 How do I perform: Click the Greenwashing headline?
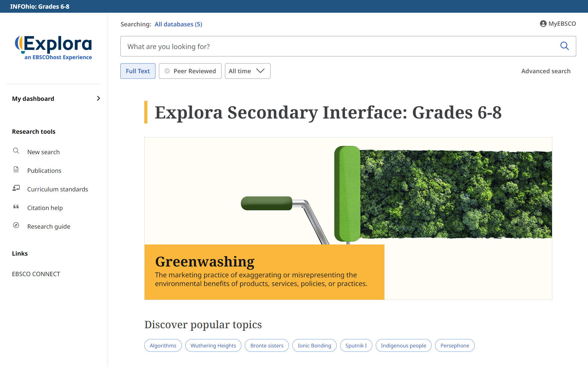[x=205, y=262]
